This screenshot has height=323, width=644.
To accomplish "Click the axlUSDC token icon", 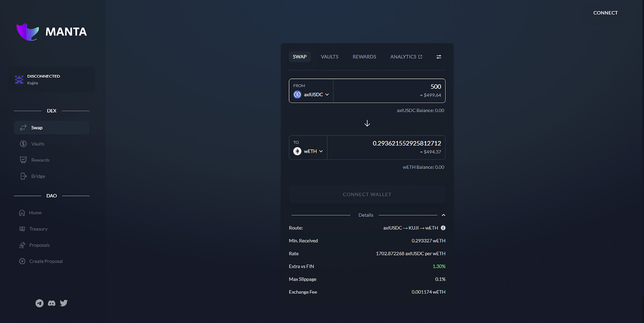I will (297, 95).
